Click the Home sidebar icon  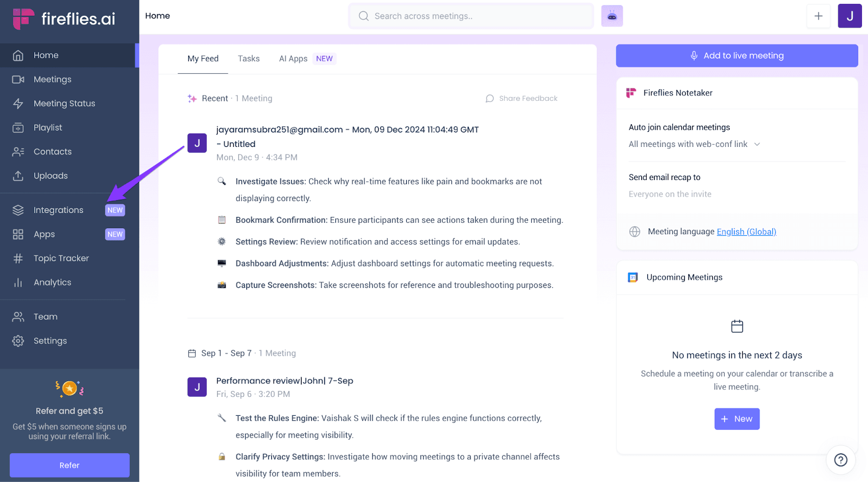pyautogui.click(x=18, y=55)
